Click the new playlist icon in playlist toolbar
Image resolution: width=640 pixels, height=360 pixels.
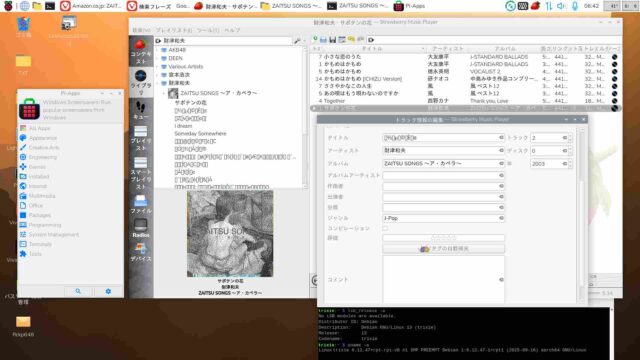(315, 39)
